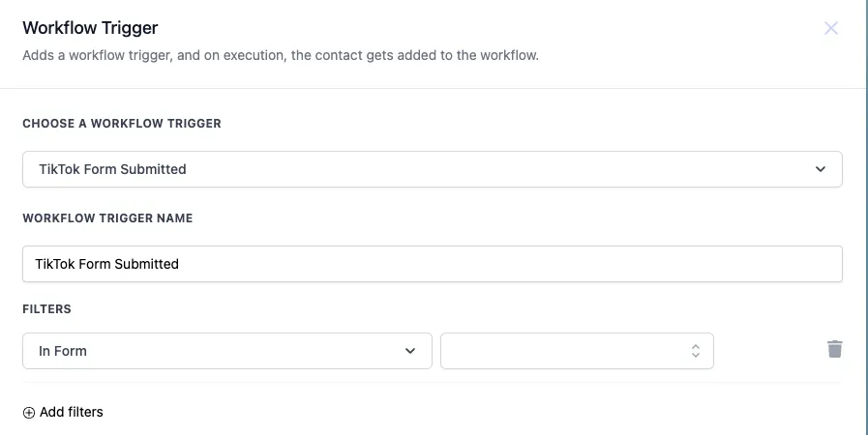Image resolution: width=868 pixels, height=435 pixels.
Task: Click the trigger description sentence
Action: (281, 56)
